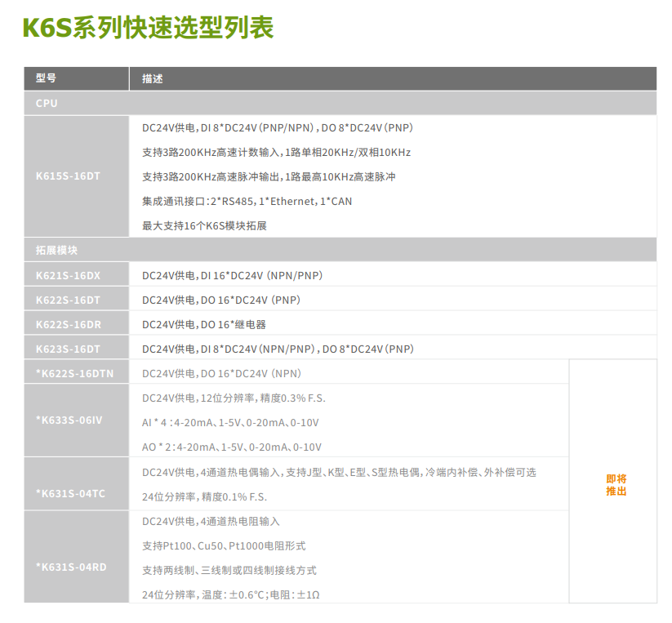This screenshot has width=672, height=623.
Task: Click the DO 16*继电器 description text
Action: tap(204, 324)
